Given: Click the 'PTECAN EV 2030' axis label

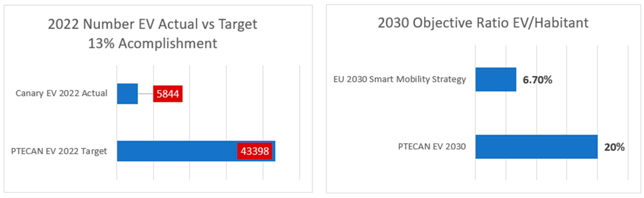Looking at the screenshot, I should 432,147.
